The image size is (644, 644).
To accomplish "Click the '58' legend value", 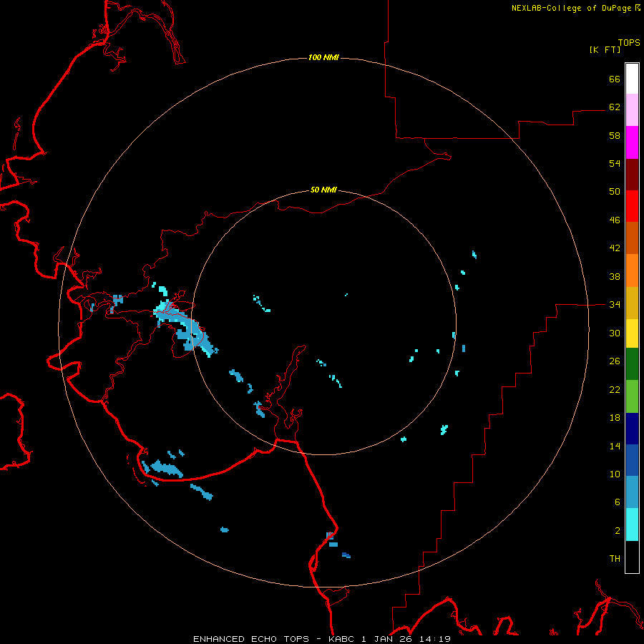I will (x=615, y=135).
